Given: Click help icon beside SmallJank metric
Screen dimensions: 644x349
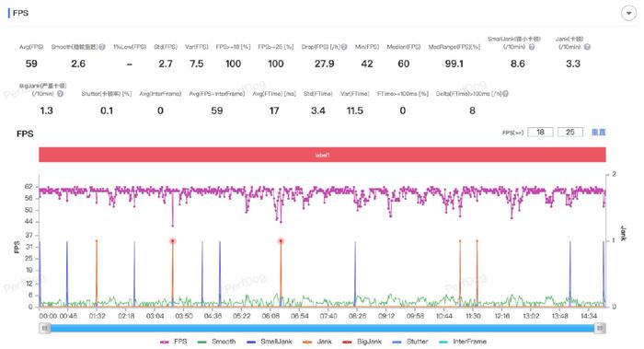Looking at the screenshot, I should [532, 47].
